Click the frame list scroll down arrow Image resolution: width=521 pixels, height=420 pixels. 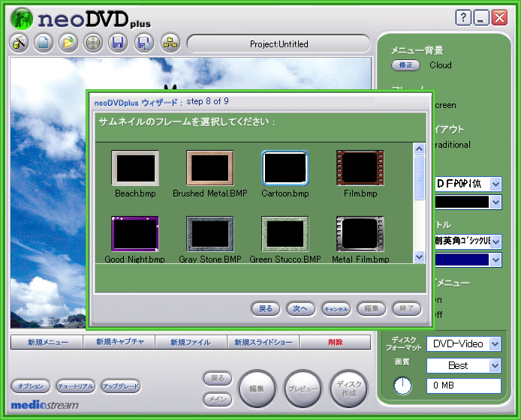pos(420,256)
